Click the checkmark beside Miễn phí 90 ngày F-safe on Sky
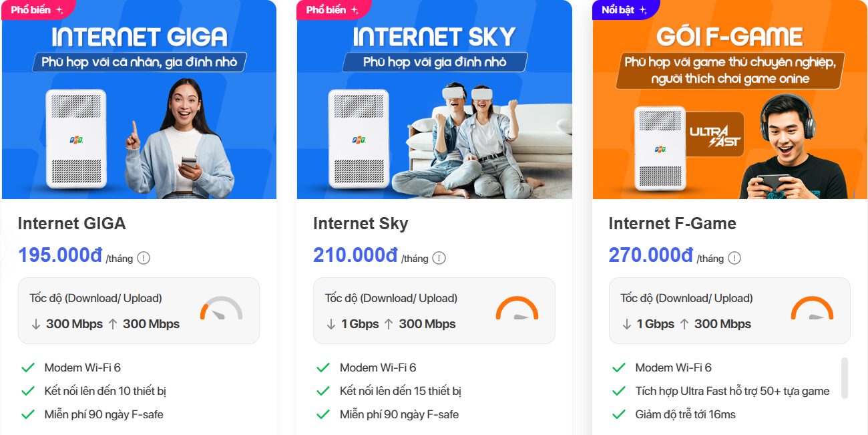This screenshot has height=435, width=868. pos(322,414)
